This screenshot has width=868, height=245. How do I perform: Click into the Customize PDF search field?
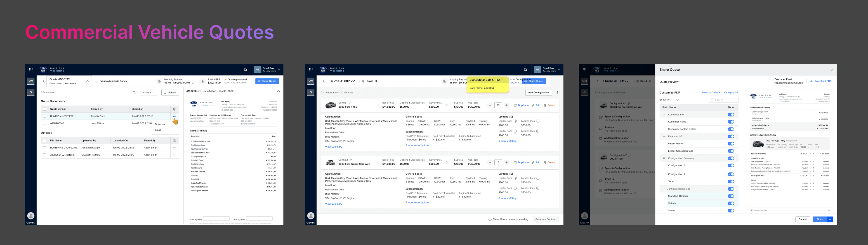(723, 100)
